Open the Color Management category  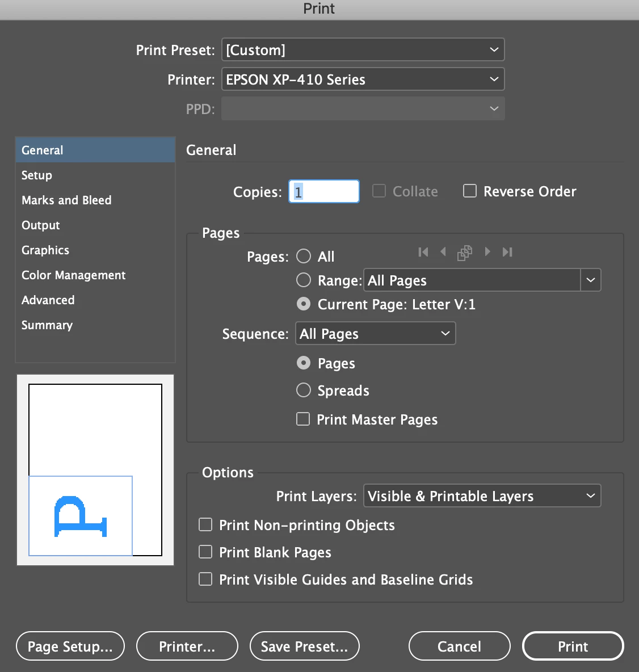click(x=95, y=275)
